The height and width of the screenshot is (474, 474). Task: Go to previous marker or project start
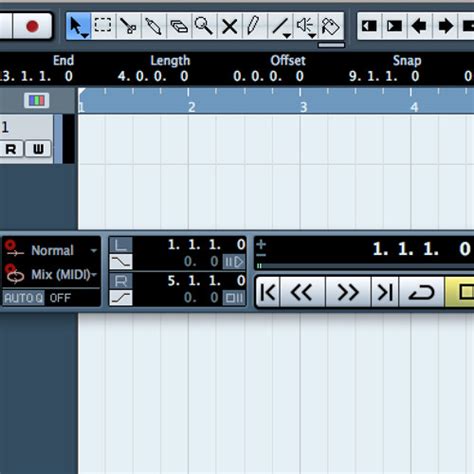pos(268,292)
